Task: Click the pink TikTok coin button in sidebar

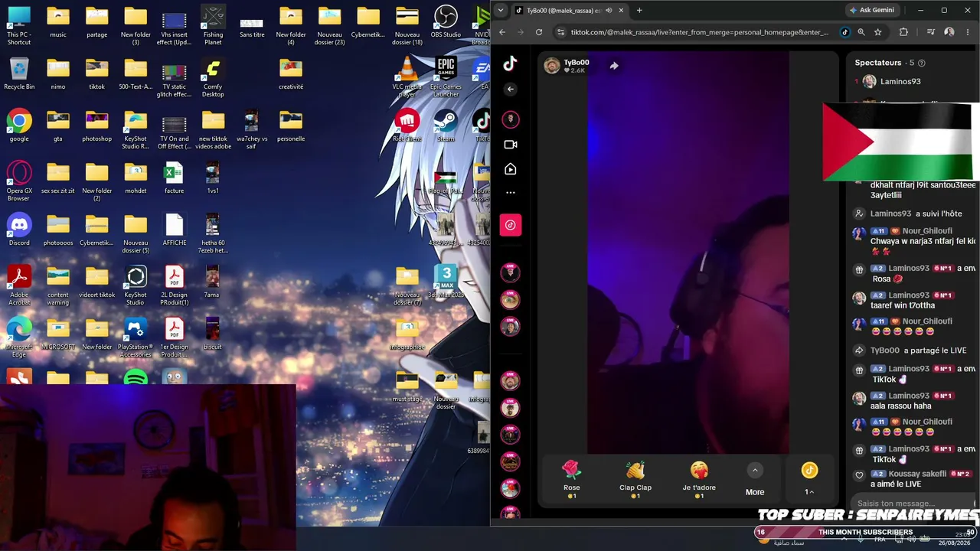Action: pyautogui.click(x=511, y=225)
